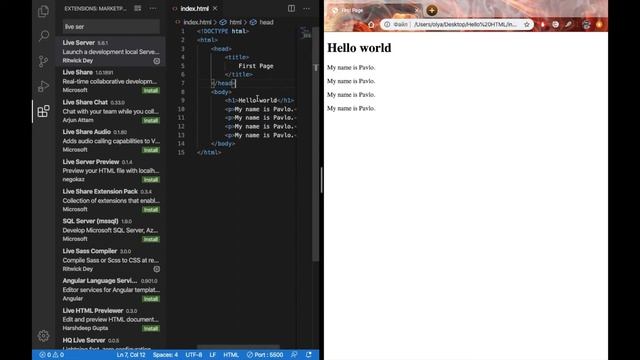
Task: Open editor more actions ellipsis
Action: (x=306, y=8)
